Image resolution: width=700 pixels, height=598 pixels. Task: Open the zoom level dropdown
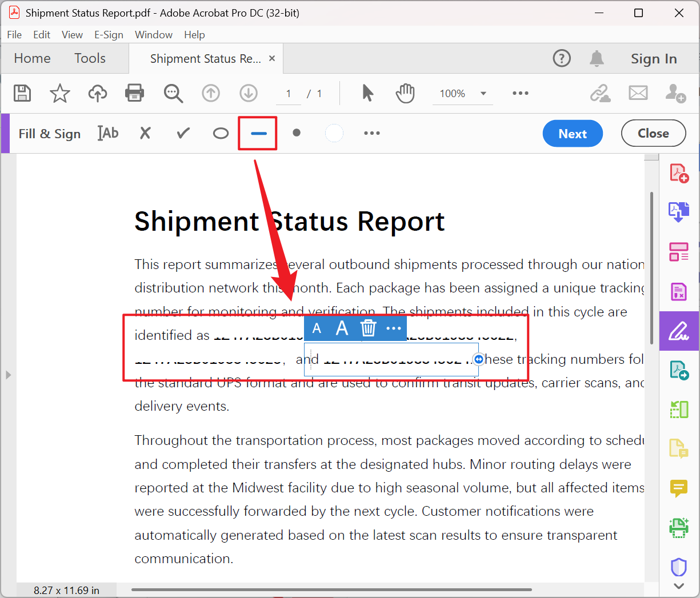pos(483,94)
